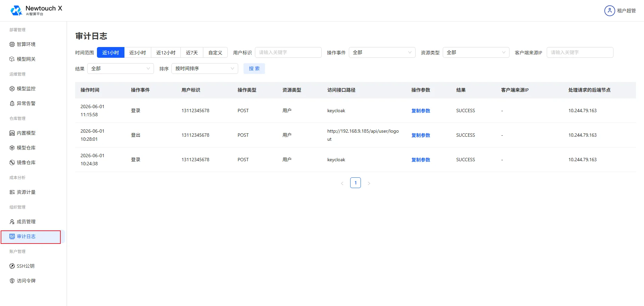The height and width of the screenshot is (306, 644).
Task: Go to 资源计量 in the sidebar
Action: tap(26, 192)
